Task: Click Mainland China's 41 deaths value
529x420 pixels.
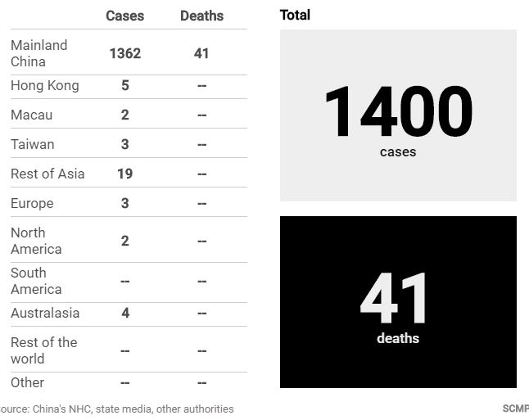Action: coord(201,53)
